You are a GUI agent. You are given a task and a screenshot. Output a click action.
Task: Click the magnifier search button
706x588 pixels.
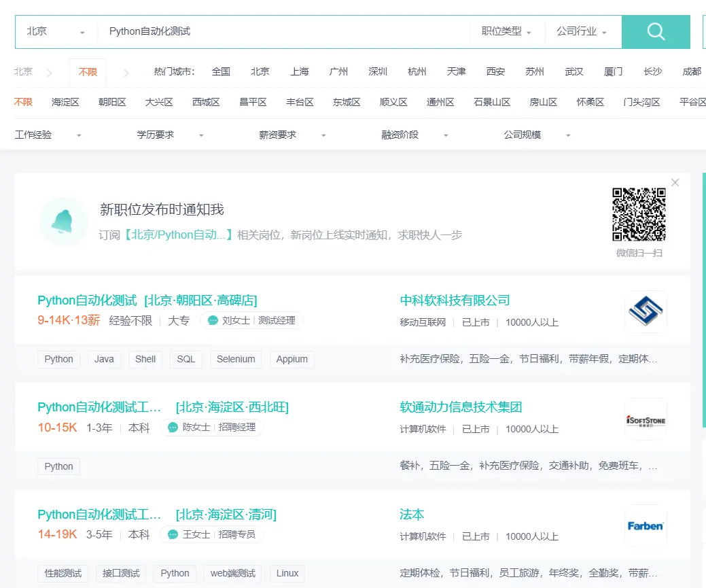tap(656, 31)
